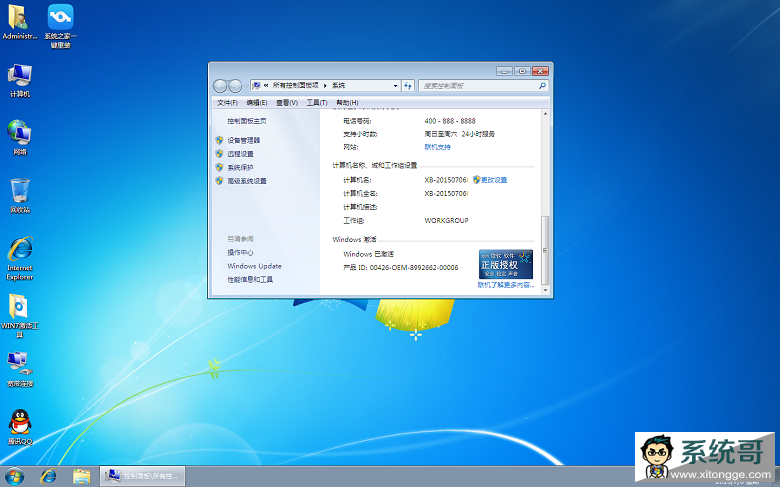The width and height of the screenshot is (780, 487).
Task: Expand the « breadcrumb chevron in address bar
Action: 266,86
